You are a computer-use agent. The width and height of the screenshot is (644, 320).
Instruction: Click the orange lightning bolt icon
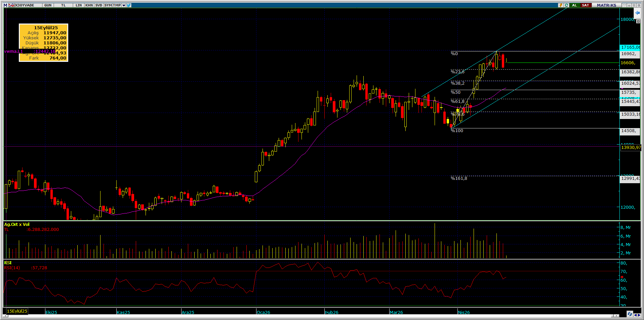tap(561, 5)
